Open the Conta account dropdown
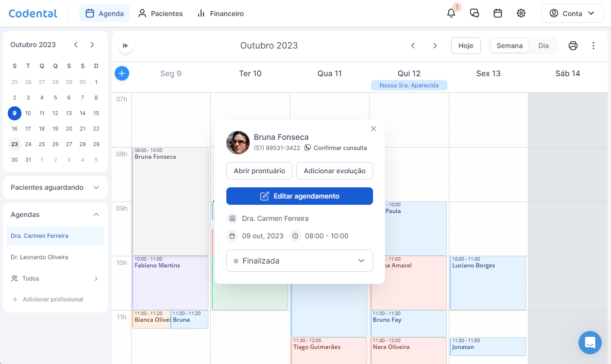This screenshot has height=364, width=611. 572,14
